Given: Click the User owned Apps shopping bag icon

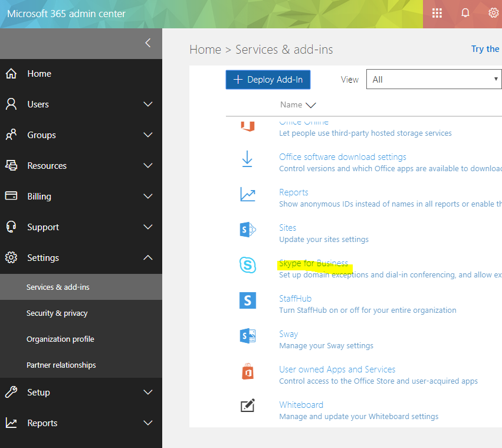Looking at the screenshot, I should (x=248, y=371).
